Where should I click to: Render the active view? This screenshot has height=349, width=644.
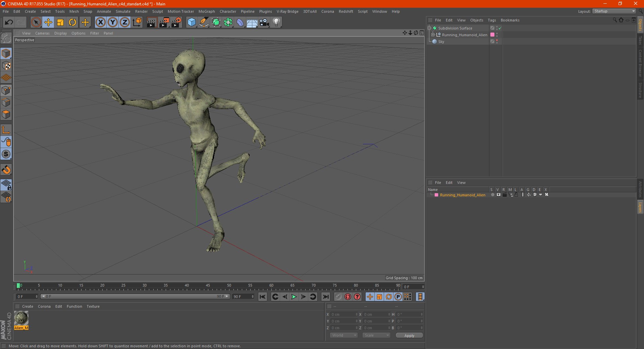151,22
